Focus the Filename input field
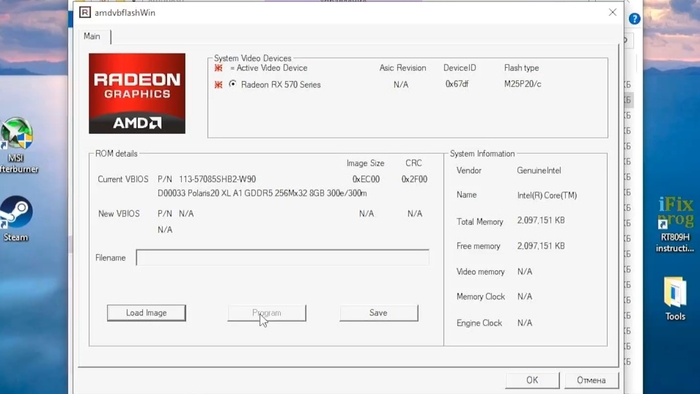The width and height of the screenshot is (700, 394). tap(283, 257)
